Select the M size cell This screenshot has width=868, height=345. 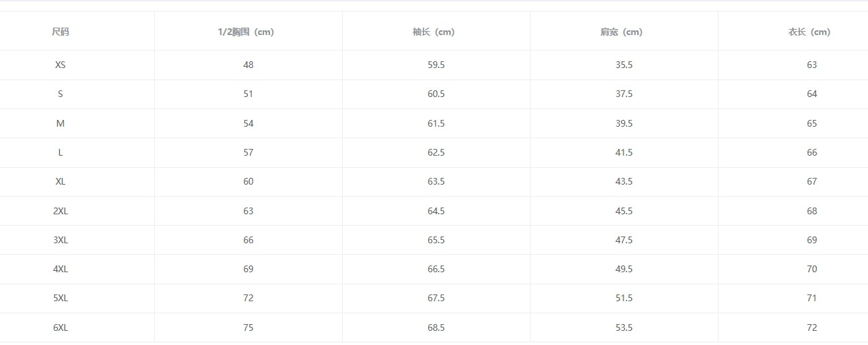click(61, 123)
